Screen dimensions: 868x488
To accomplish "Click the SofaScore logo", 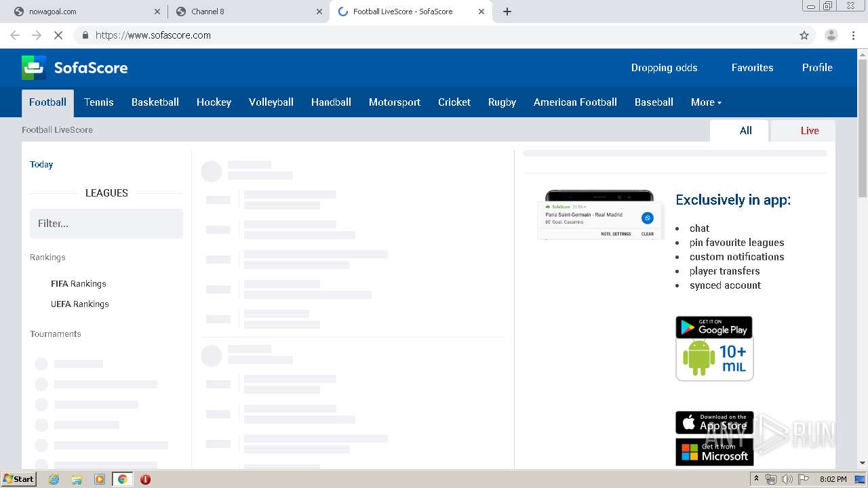I will click(x=75, y=68).
